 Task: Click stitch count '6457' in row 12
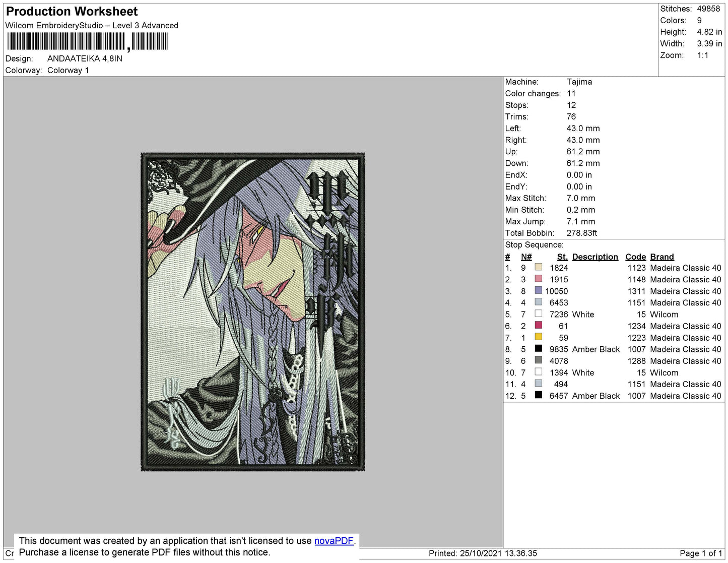[559, 396]
